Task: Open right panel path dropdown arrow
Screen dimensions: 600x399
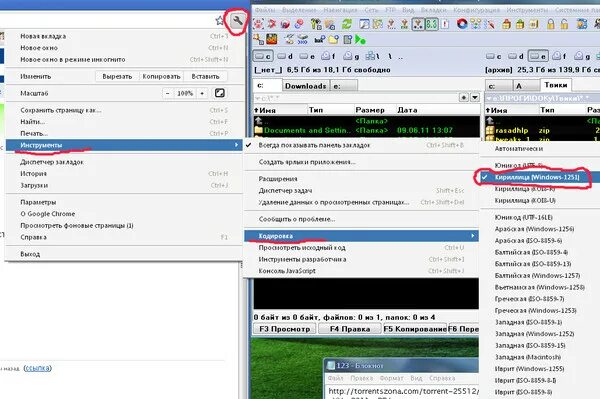Action: coord(489,98)
